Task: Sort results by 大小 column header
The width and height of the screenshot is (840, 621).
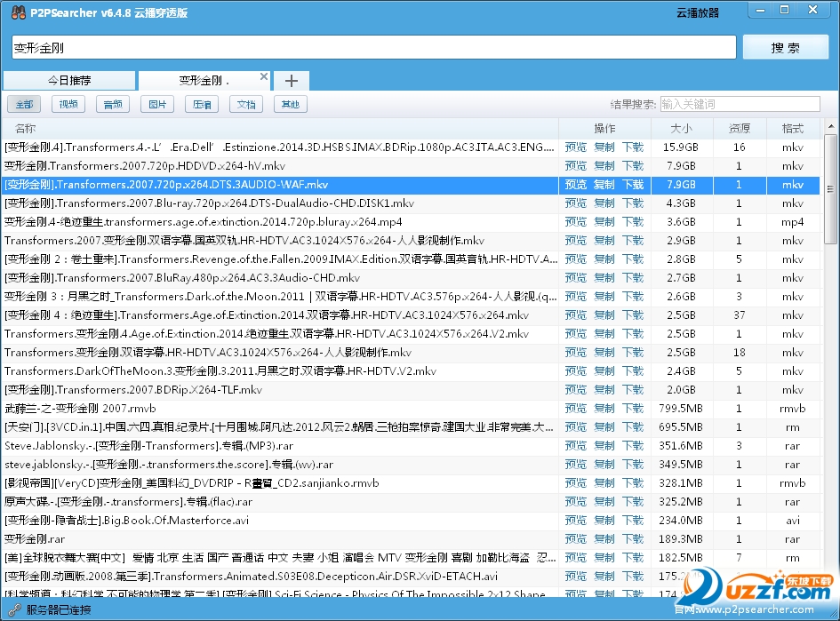Action: coord(681,129)
